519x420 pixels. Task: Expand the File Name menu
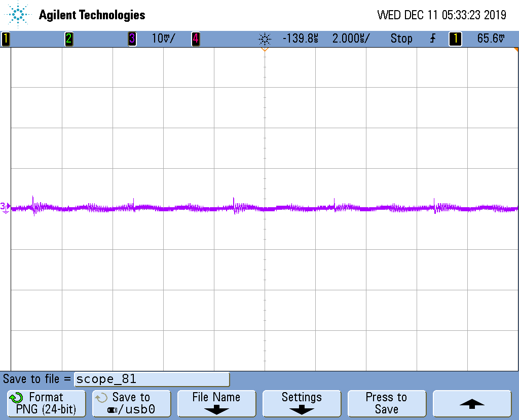click(x=216, y=403)
